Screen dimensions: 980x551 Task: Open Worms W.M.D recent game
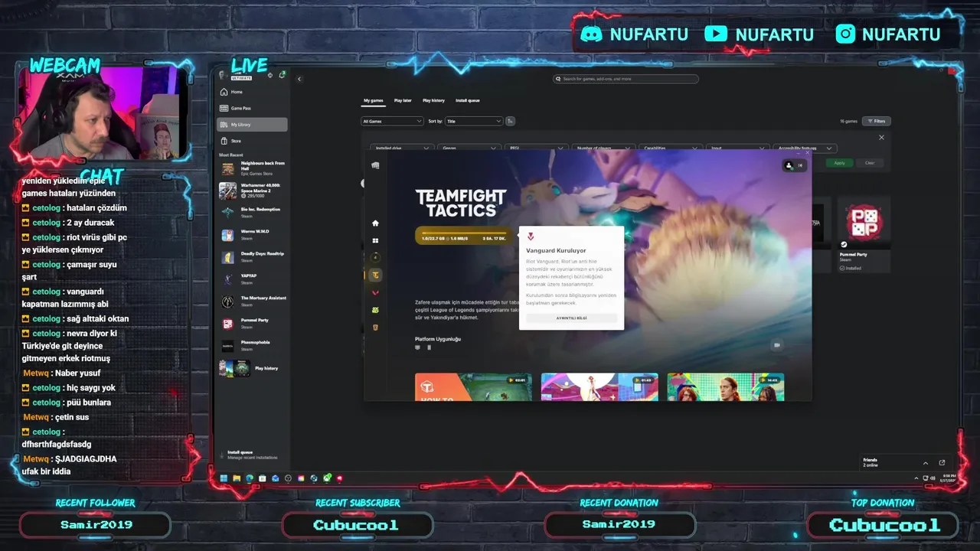tap(252, 235)
